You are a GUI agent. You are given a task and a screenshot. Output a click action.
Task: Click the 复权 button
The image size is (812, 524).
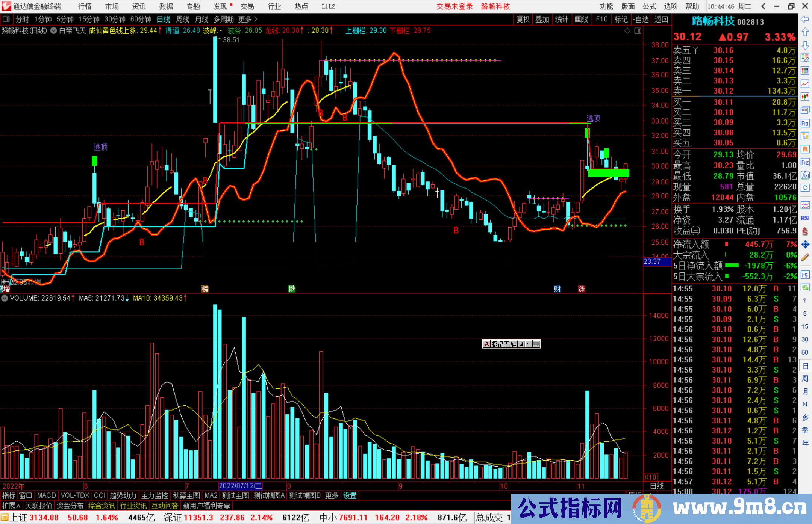tap(523, 19)
